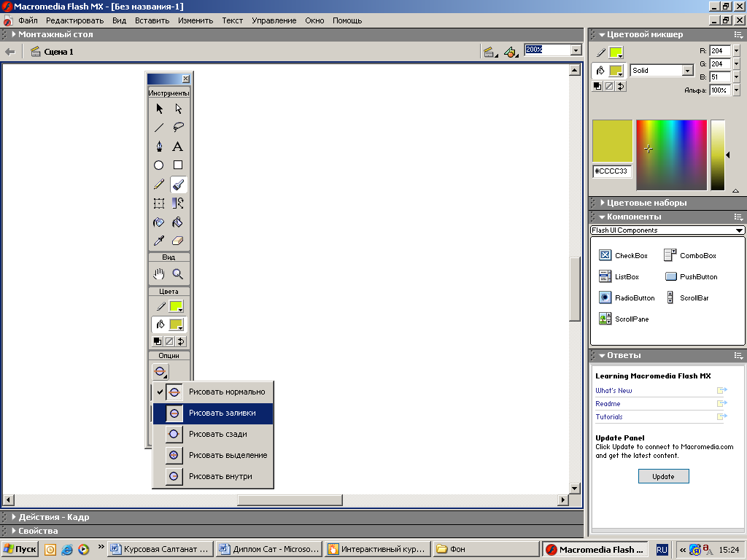This screenshot has width=747, height=560.
Task: Click fill color swatch in toolbox Цвета
Action: pos(177,324)
